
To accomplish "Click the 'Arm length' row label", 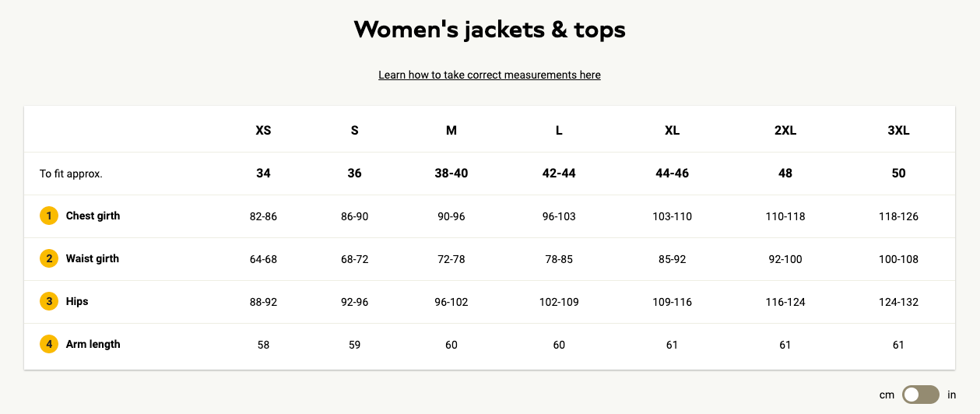I will click(x=93, y=344).
